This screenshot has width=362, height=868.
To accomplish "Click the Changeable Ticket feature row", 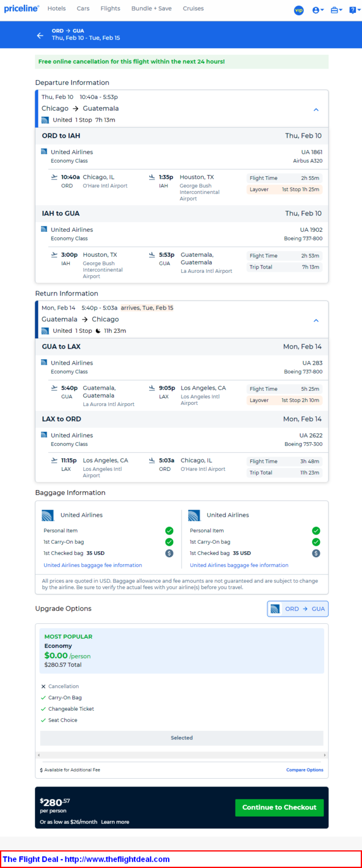I will pos(68,709).
